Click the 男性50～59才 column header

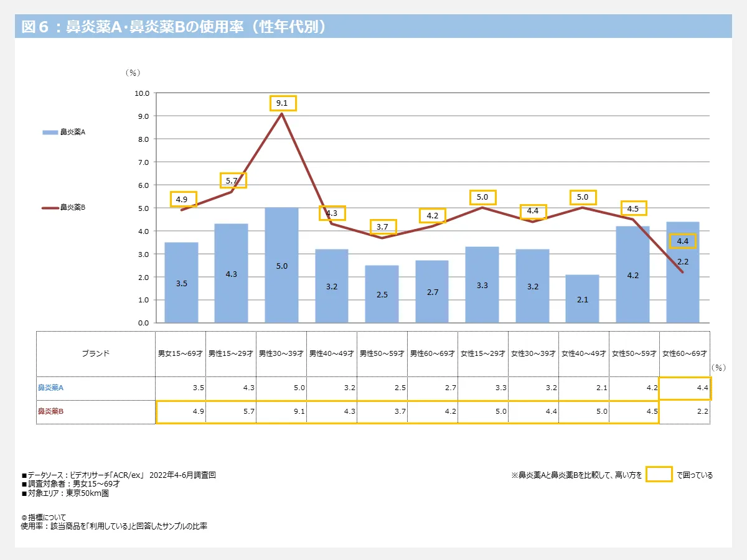click(x=382, y=353)
